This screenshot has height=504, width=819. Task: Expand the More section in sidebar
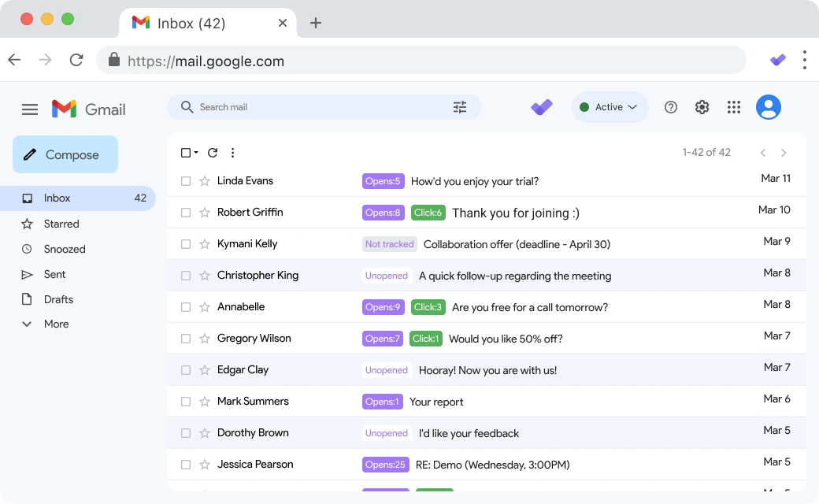click(x=55, y=324)
